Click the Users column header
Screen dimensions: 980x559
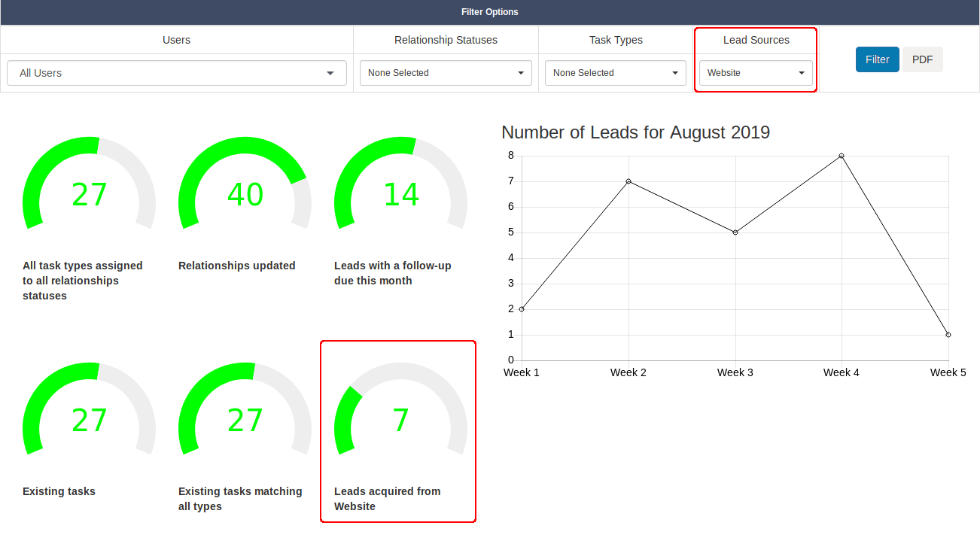click(x=176, y=40)
